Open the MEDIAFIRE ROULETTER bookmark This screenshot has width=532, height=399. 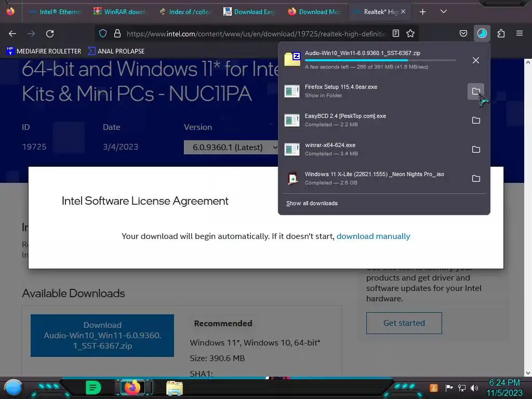[44, 51]
